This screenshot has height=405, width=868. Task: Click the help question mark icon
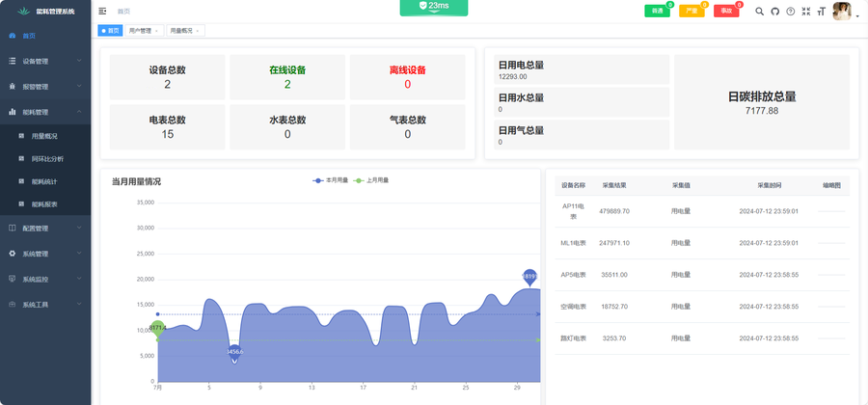[x=791, y=12]
